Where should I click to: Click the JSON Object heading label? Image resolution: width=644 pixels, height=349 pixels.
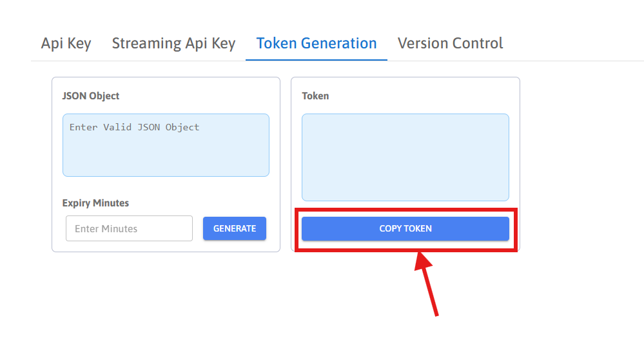click(x=91, y=95)
